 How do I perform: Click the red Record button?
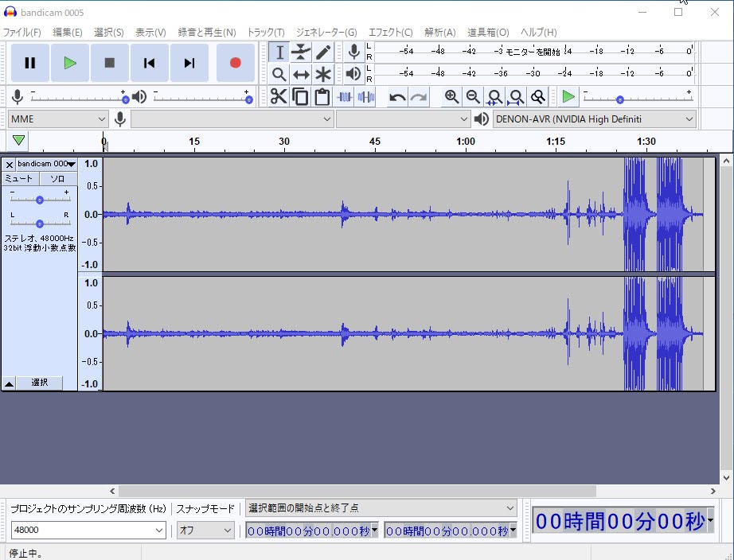pyautogui.click(x=235, y=63)
